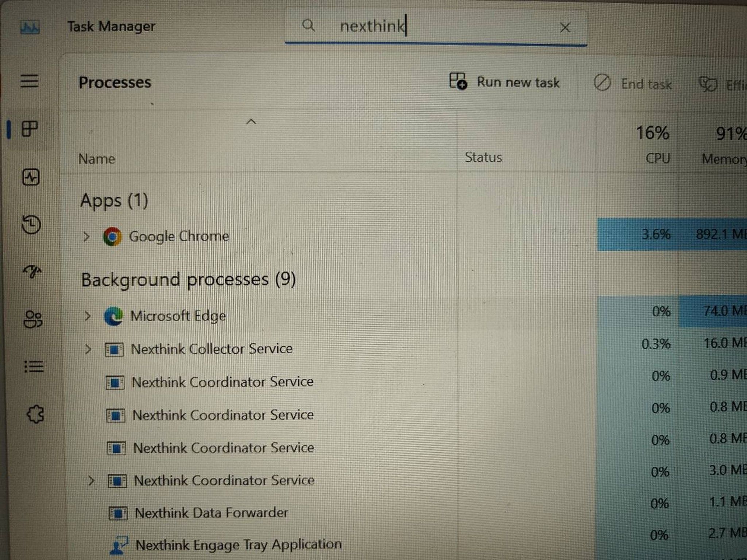Click the Processes page title
This screenshot has height=560, width=747.
tap(115, 82)
